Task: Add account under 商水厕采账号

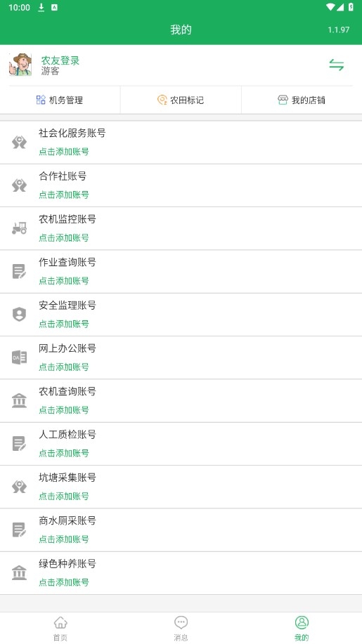Action: coord(64,539)
